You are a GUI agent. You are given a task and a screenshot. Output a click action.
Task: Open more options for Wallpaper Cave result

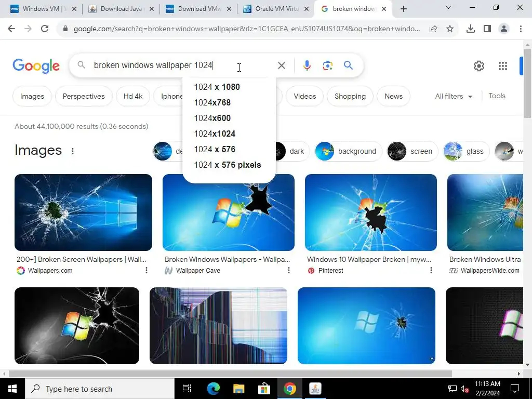pyautogui.click(x=289, y=270)
